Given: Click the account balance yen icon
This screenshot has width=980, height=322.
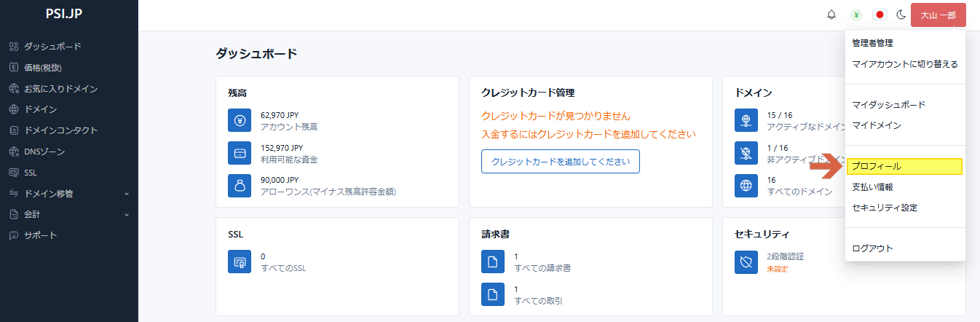Looking at the screenshot, I should pos(240,120).
